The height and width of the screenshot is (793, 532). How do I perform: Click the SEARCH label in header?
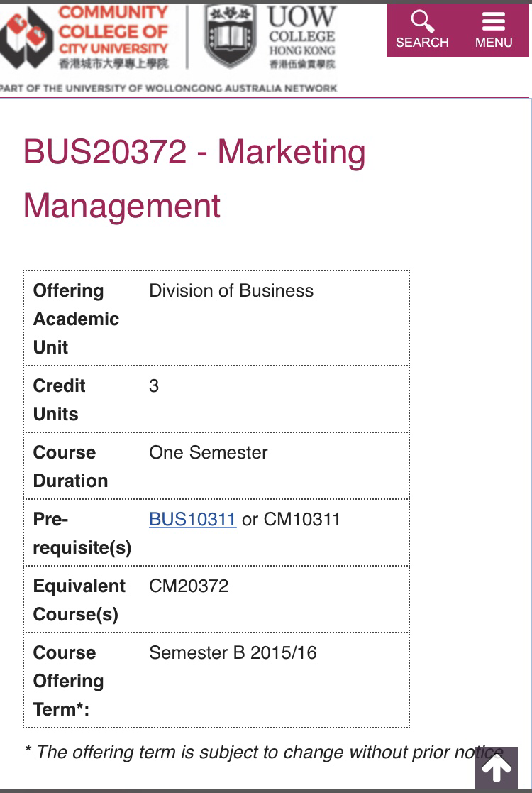click(422, 43)
